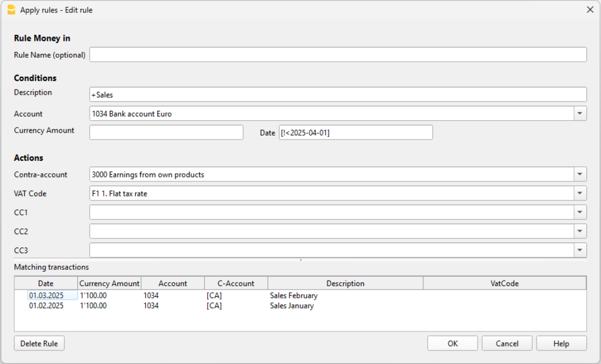Open the CC1 dropdown
Screen dimensions: 601x364
(580, 212)
